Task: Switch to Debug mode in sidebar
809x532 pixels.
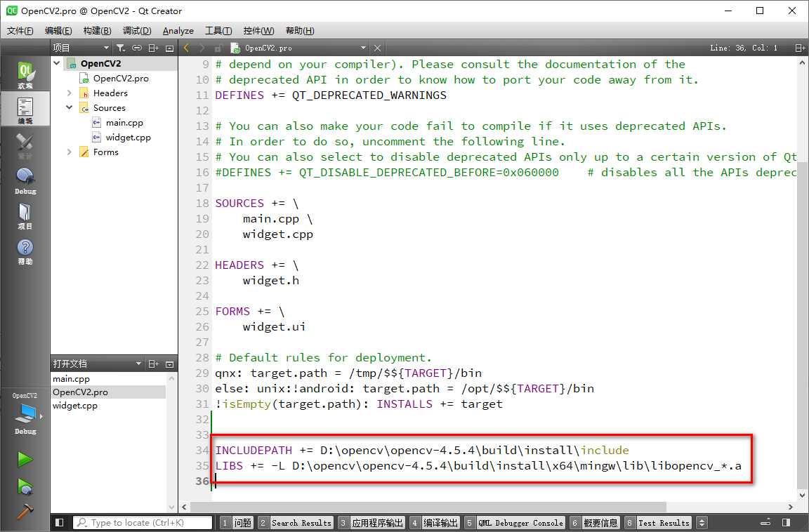Action: coord(25,180)
